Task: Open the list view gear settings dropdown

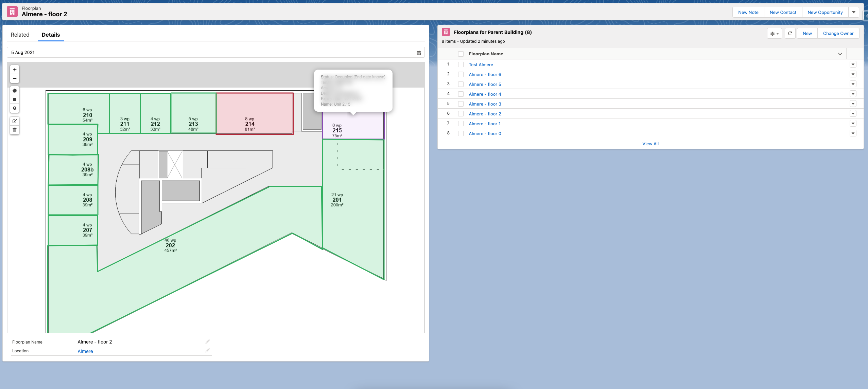Action: point(774,34)
